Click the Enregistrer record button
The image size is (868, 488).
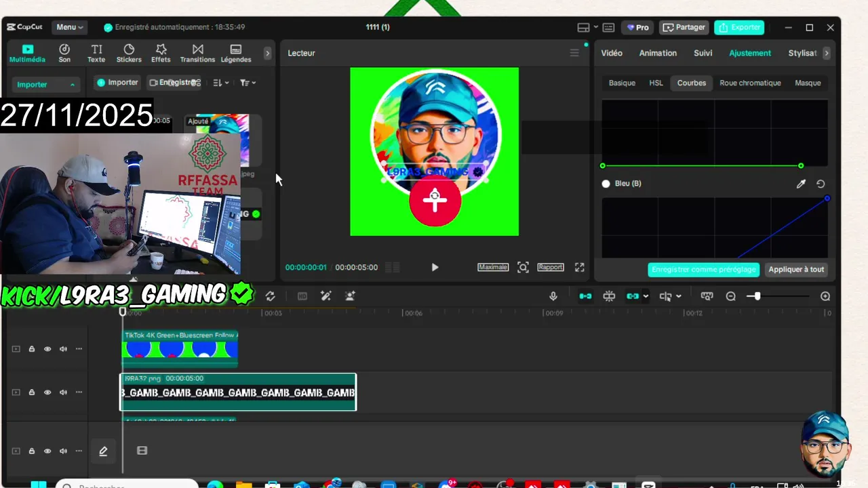pyautogui.click(x=175, y=83)
